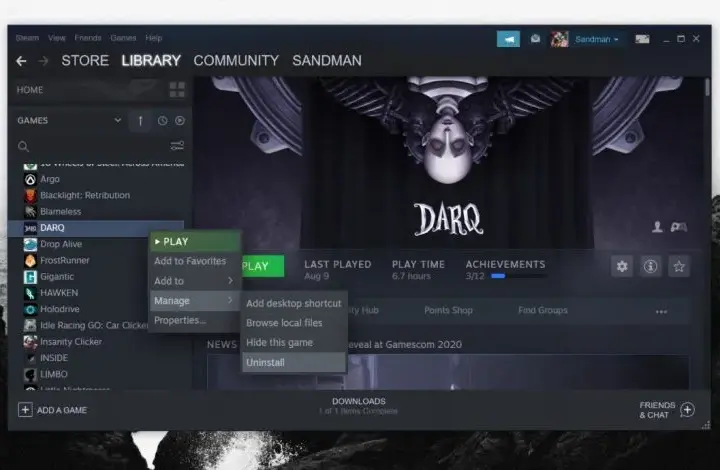Open the Sandman account dropdown
720x470 pixels.
tap(597, 39)
